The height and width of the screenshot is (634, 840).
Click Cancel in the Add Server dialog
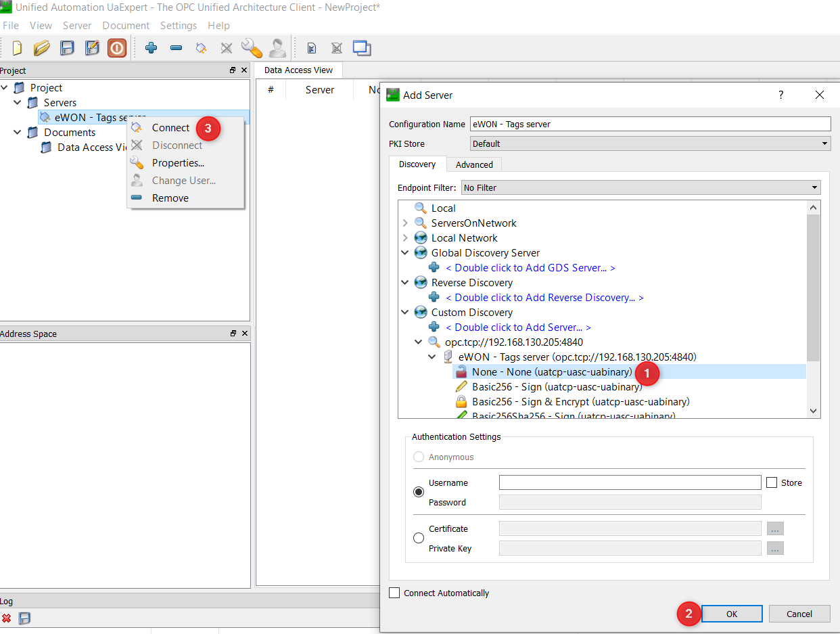click(799, 614)
